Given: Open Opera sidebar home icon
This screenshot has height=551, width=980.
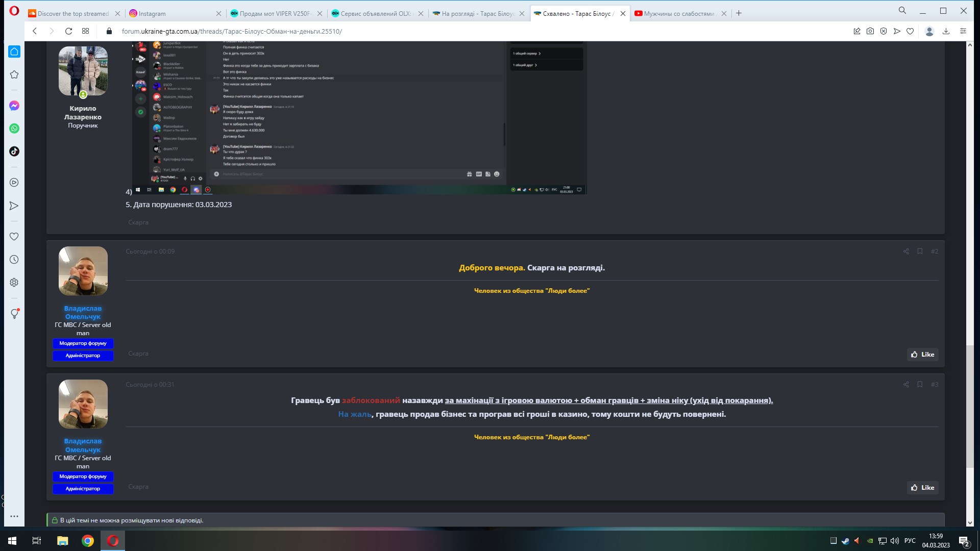Looking at the screenshot, I should [x=14, y=52].
